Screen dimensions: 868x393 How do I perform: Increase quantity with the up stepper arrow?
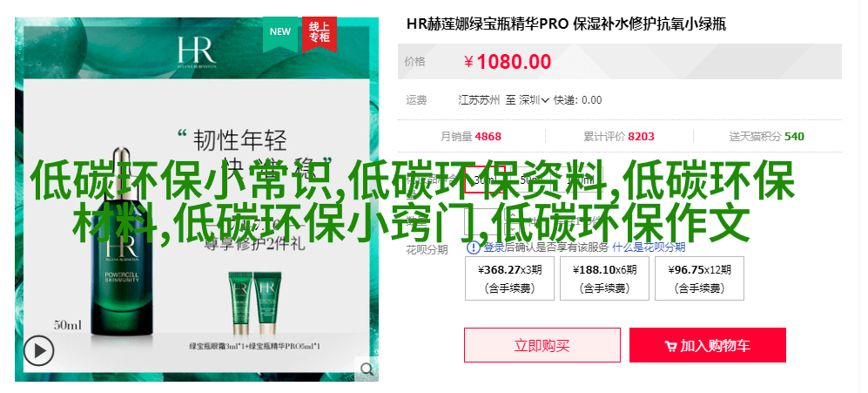coord(513,215)
